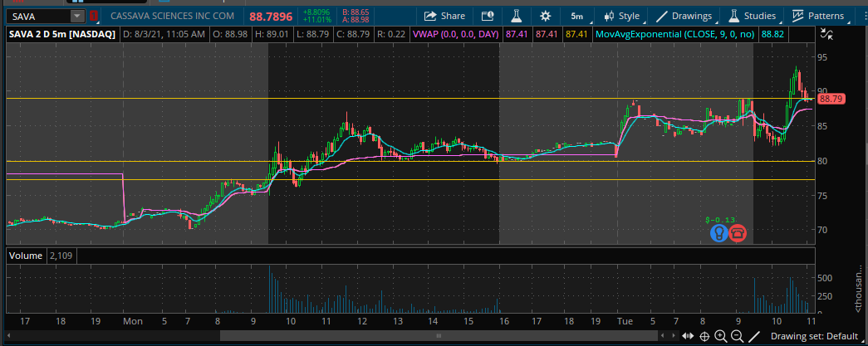Image resolution: width=868 pixels, height=346 pixels.
Task: Click the horizontal scrollbar thumb
Action: 439,335
